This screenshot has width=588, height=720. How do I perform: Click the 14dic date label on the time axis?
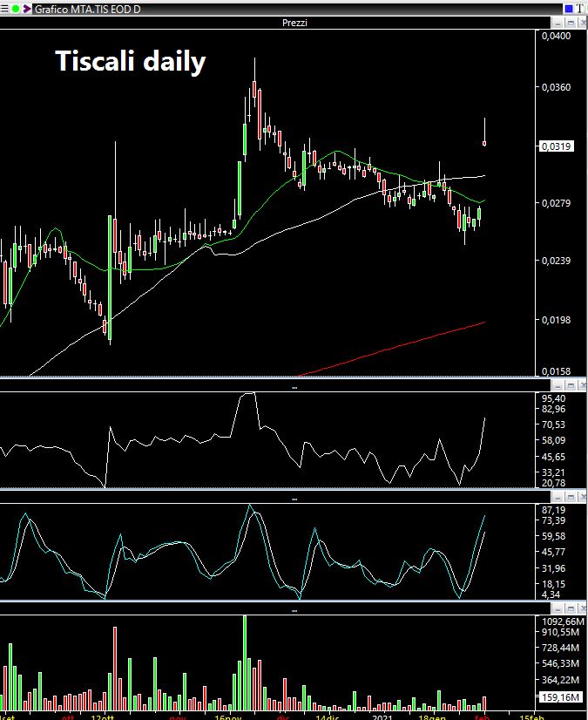pyautogui.click(x=328, y=717)
